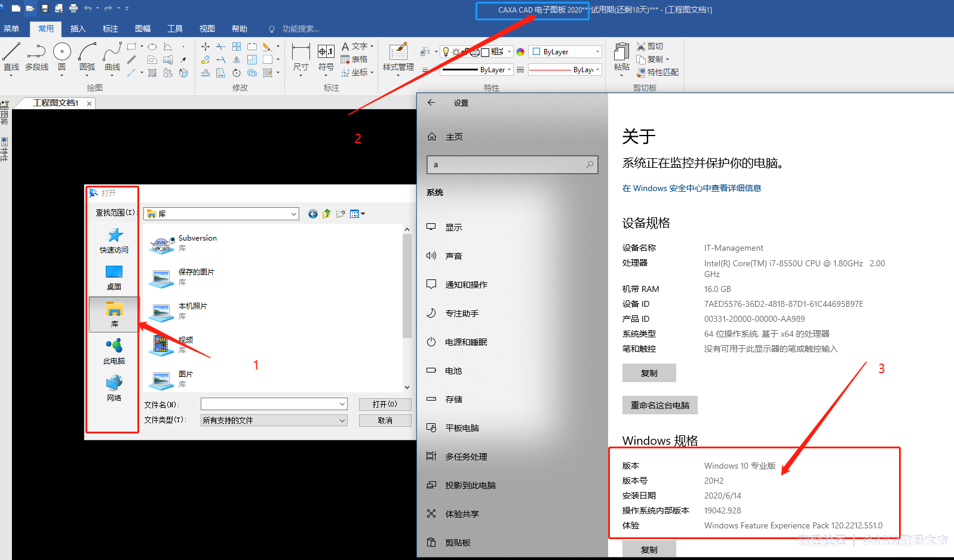This screenshot has width=954, height=560.
Task: Switch to the 插入 ribbon tab
Action: (78, 29)
